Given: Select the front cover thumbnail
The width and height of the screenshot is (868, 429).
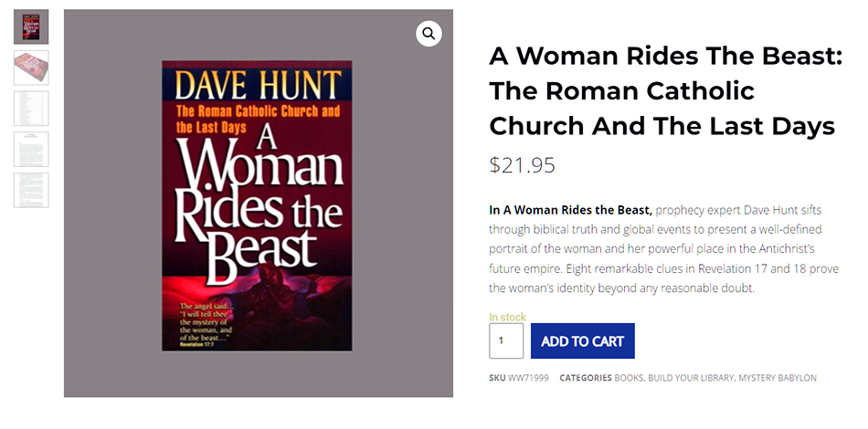Looking at the screenshot, I should (31, 27).
